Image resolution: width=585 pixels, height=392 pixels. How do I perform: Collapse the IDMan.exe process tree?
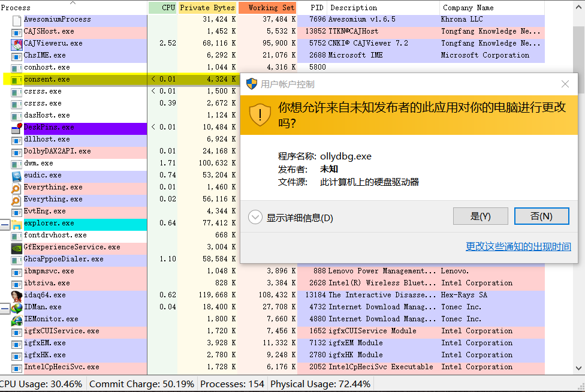pyautogui.click(x=4, y=309)
